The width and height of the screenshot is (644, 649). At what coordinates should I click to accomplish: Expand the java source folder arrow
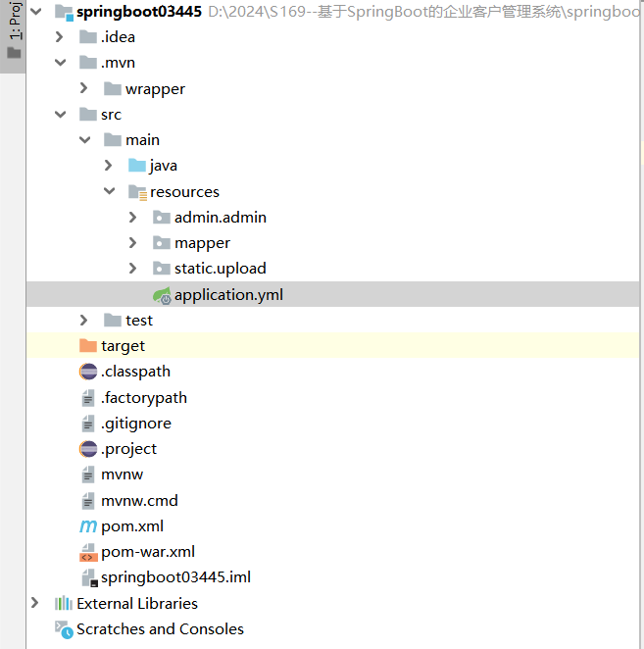click(x=109, y=166)
